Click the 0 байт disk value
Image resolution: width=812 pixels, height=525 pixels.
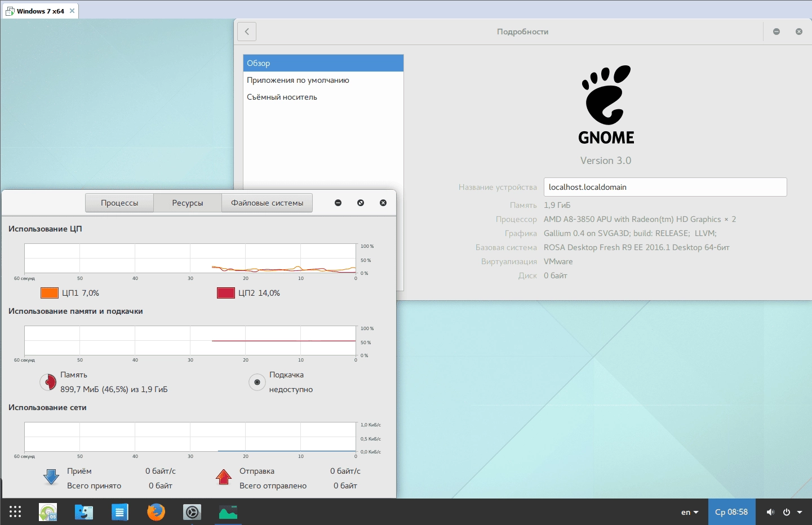[555, 275]
